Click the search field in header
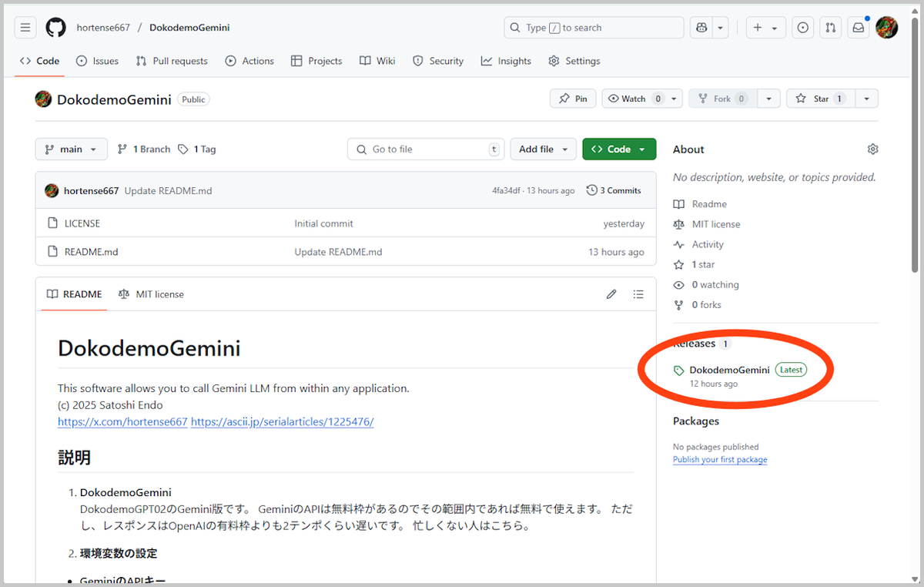924x587 pixels. [x=594, y=28]
